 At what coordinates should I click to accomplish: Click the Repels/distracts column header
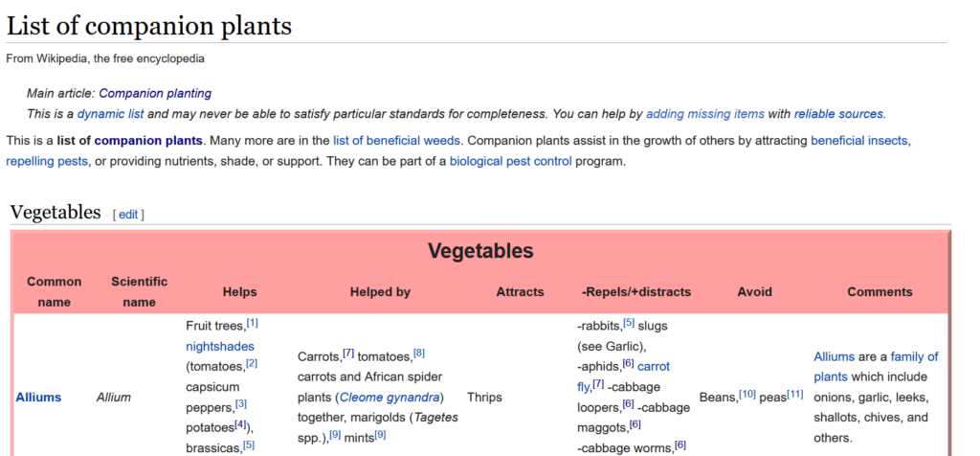tap(635, 292)
